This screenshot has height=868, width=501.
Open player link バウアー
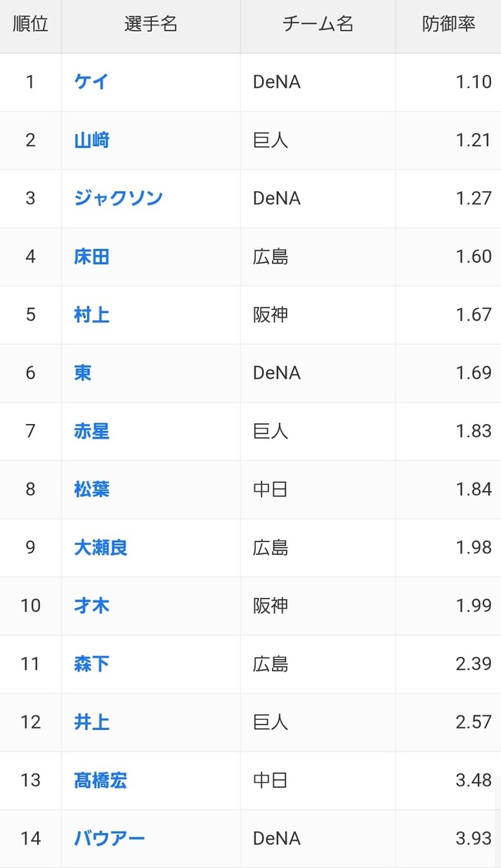109,838
